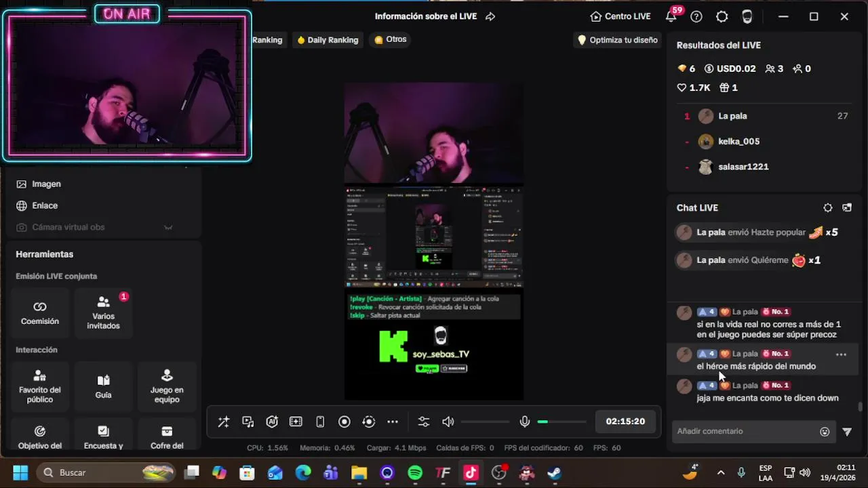The image size is (868, 488).
Task: Open the AI assistant icon in toolbar
Action: pyautogui.click(x=272, y=422)
